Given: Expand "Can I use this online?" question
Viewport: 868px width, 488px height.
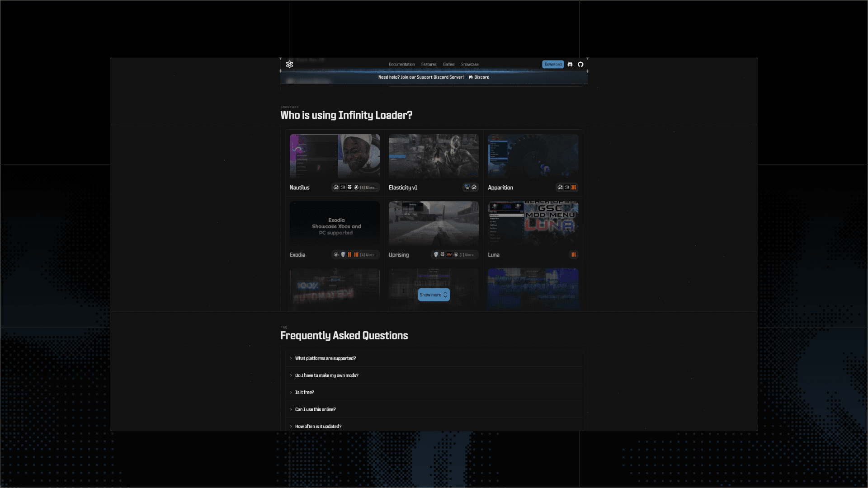Looking at the screenshot, I should [x=434, y=409].
